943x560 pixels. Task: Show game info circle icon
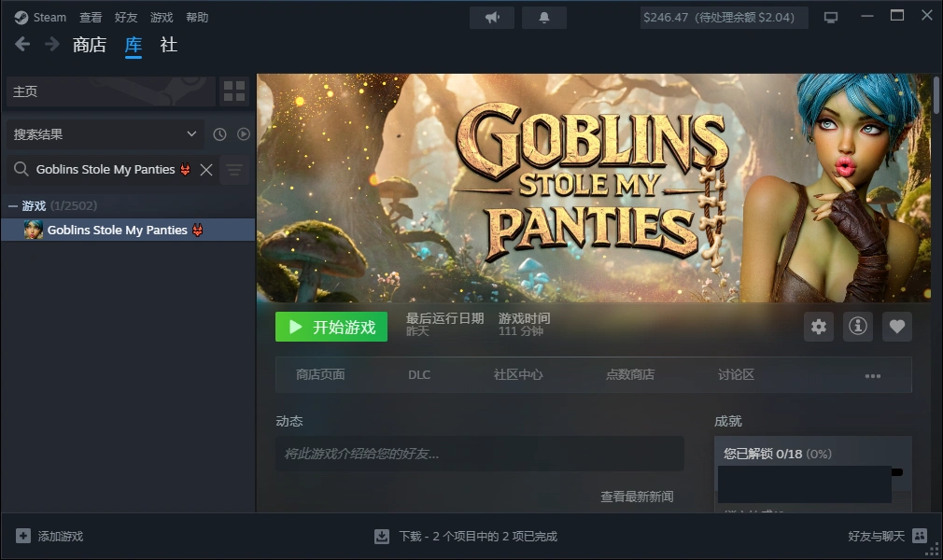click(858, 327)
